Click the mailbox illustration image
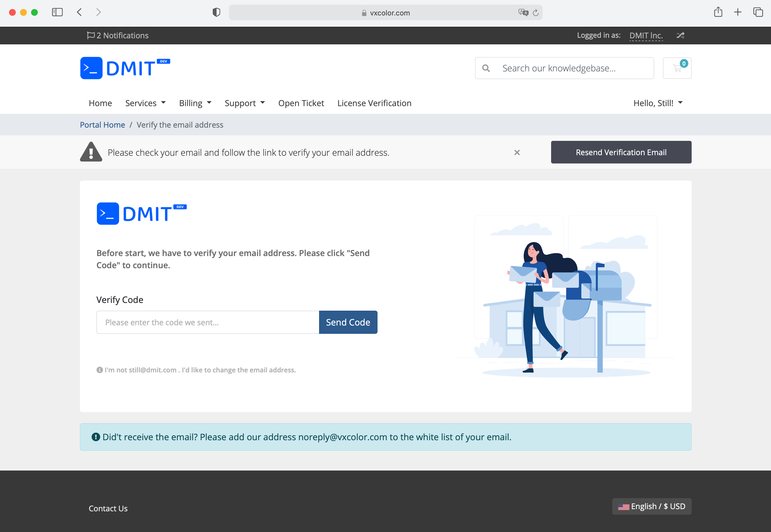Image resolution: width=771 pixels, height=532 pixels. (x=566, y=297)
